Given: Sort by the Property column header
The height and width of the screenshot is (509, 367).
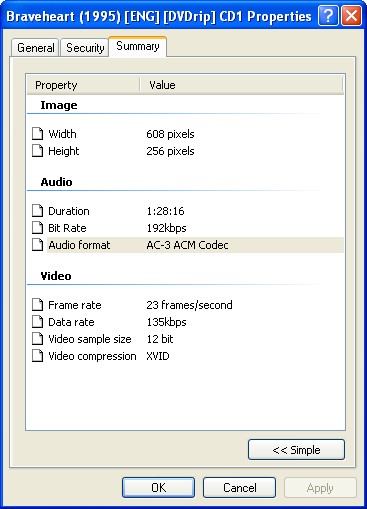Looking at the screenshot, I should click(x=83, y=85).
